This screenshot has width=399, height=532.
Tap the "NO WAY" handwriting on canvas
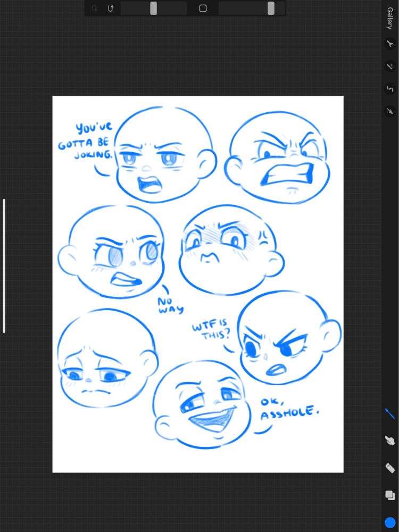point(171,305)
